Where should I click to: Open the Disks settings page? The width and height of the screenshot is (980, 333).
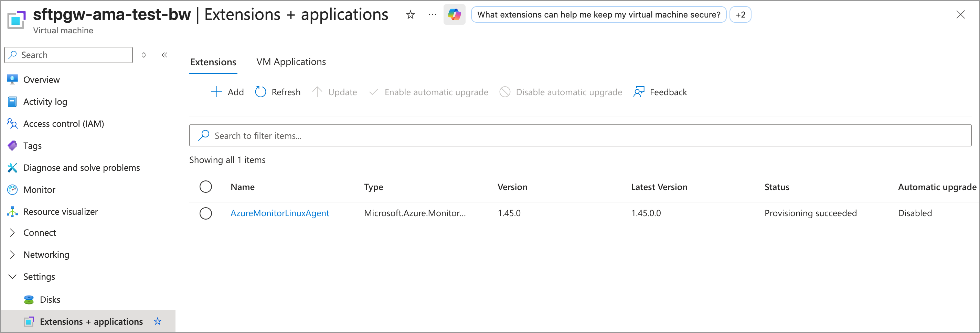pyautogui.click(x=50, y=300)
